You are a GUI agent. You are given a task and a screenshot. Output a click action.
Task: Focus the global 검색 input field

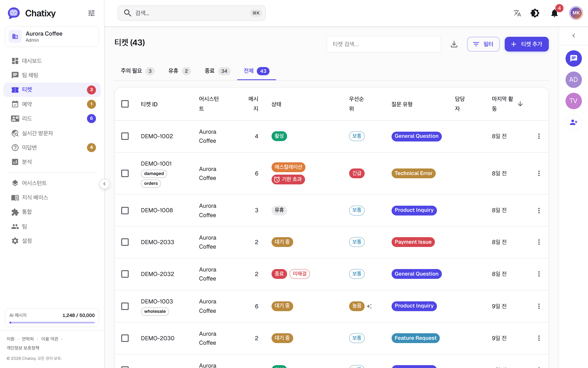click(x=192, y=13)
